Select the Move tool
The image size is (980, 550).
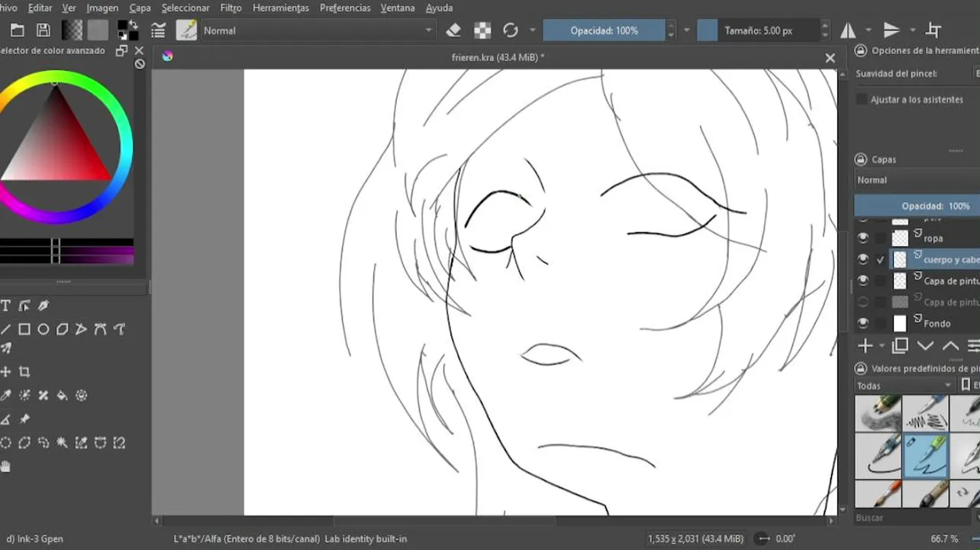(x=5, y=372)
